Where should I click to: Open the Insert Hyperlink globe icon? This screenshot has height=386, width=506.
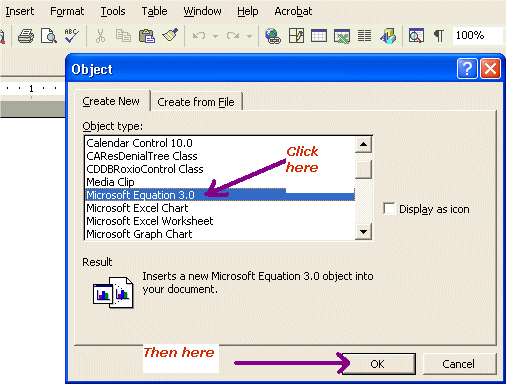click(273, 36)
